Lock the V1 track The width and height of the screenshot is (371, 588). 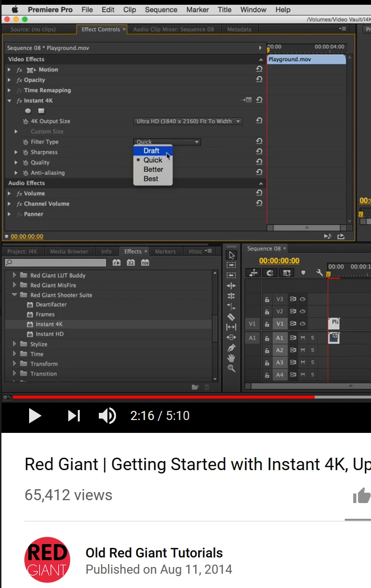coord(267,324)
